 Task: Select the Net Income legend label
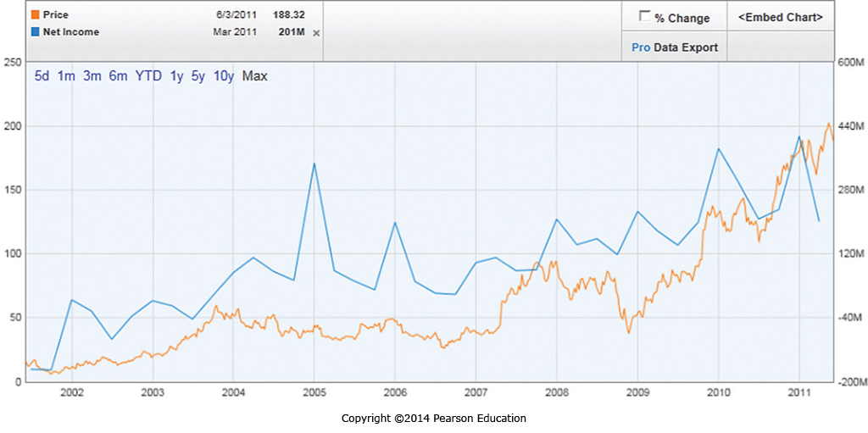tap(70, 32)
